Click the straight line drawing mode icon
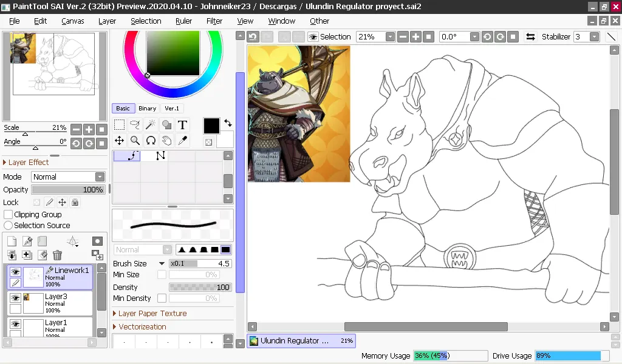 pos(611,37)
